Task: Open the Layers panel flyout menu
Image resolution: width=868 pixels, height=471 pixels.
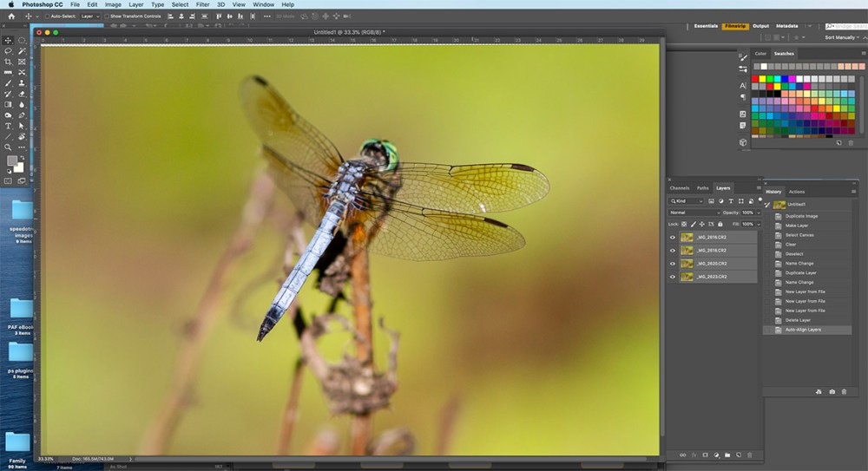Action: click(x=759, y=188)
